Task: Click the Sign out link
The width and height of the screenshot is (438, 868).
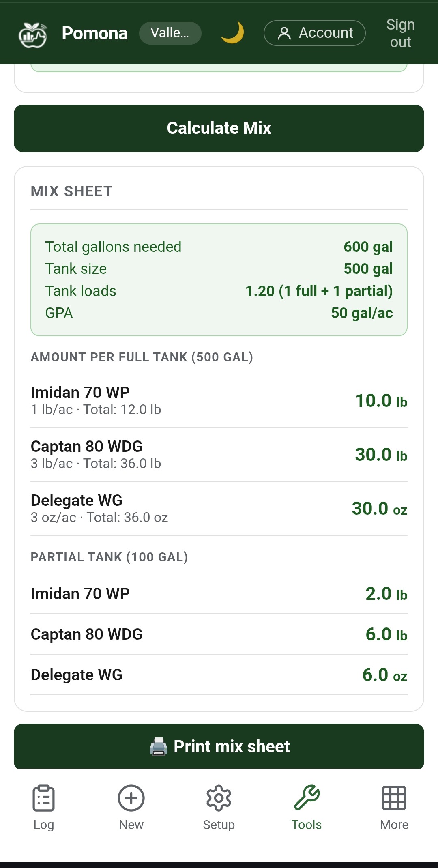Action: pyautogui.click(x=400, y=33)
